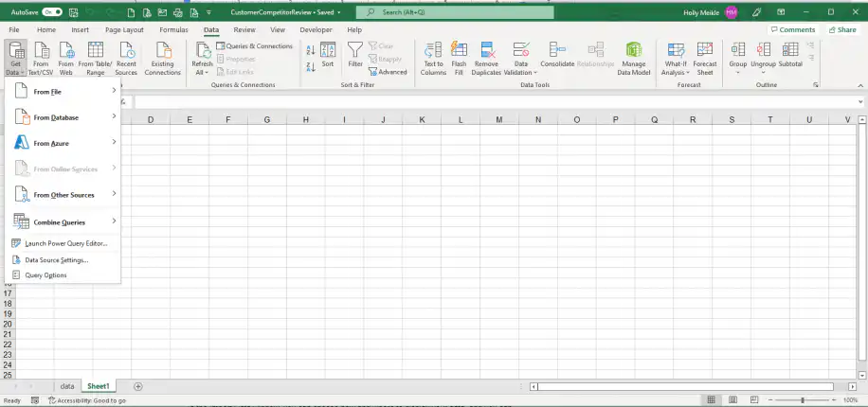Click the Search box
868x407 pixels.
click(x=455, y=11)
